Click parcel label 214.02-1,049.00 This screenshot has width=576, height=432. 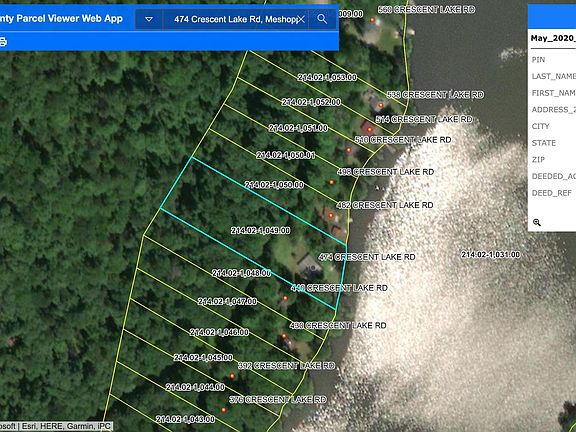click(260, 231)
